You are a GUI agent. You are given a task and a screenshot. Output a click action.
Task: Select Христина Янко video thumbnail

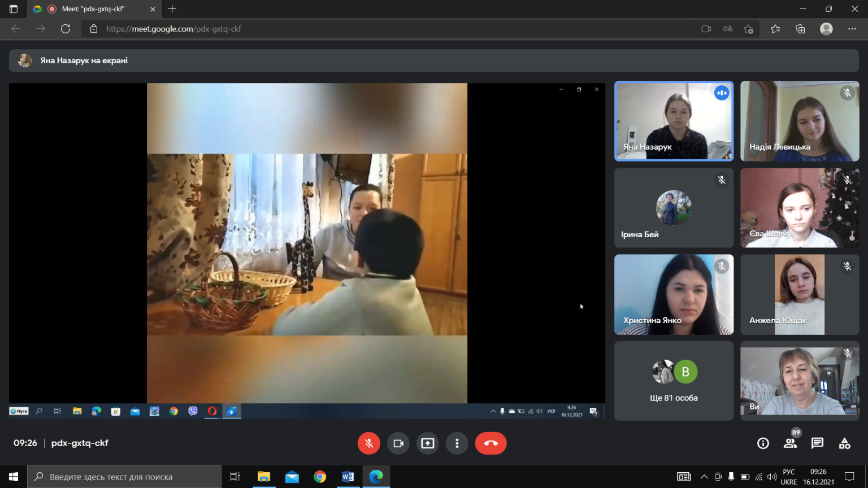pos(674,294)
